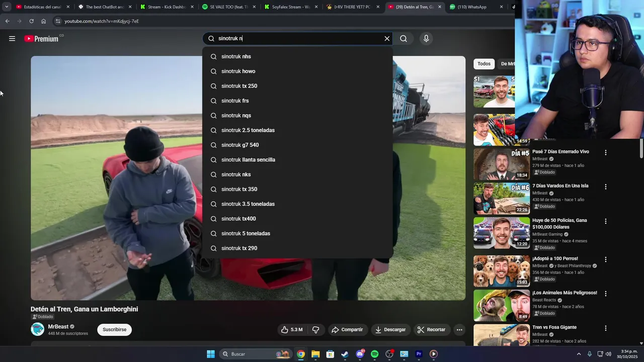Open options for '7 Días Varados En Una Isla'
Screen dimensions: 644x362
(606, 187)
